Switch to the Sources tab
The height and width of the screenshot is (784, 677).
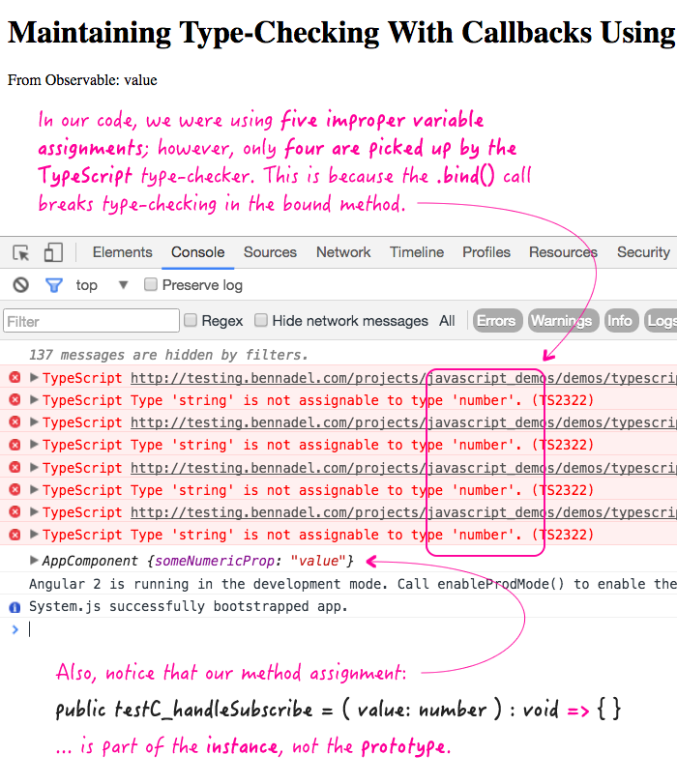[270, 252]
